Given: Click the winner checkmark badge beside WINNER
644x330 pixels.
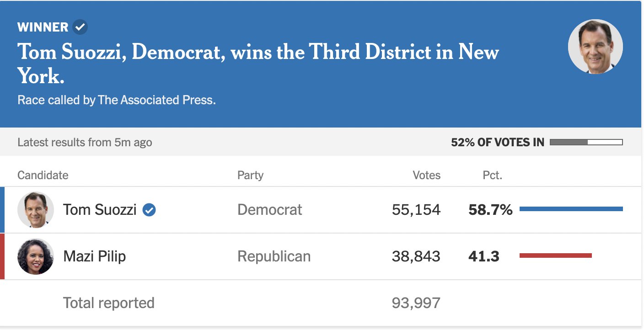Looking at the screenshot, I should pyautogui.click(x=80, y=27).
